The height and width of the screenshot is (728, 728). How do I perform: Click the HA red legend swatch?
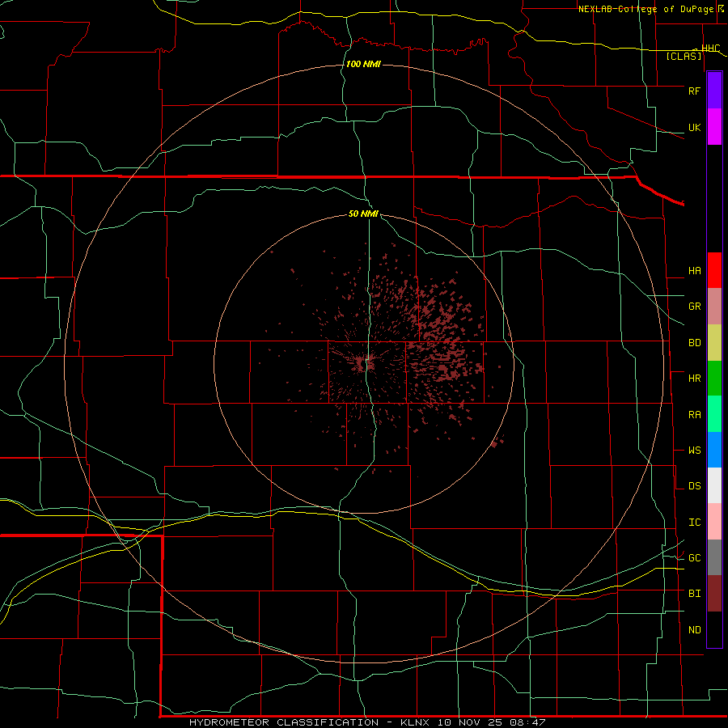point(714,270)
